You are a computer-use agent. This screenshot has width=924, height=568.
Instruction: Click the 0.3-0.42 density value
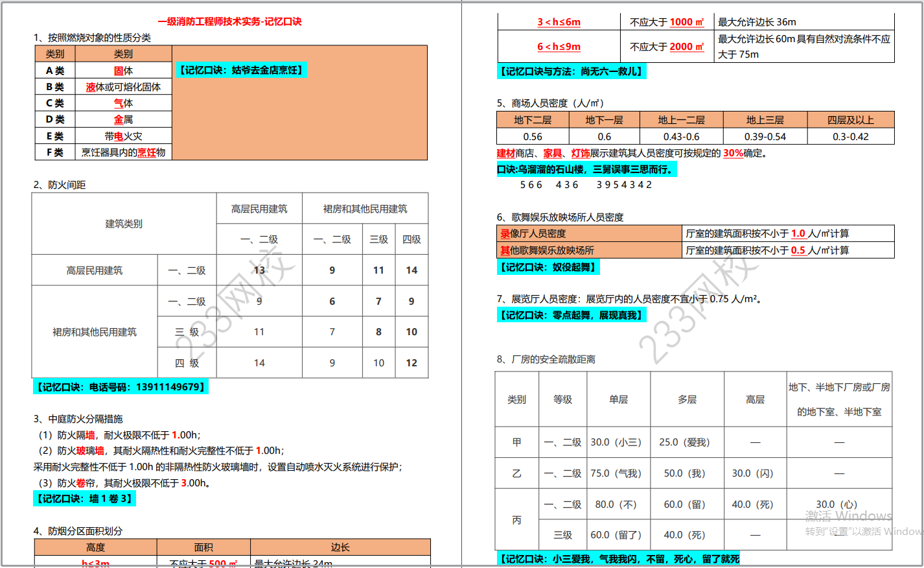pos(851,136)
